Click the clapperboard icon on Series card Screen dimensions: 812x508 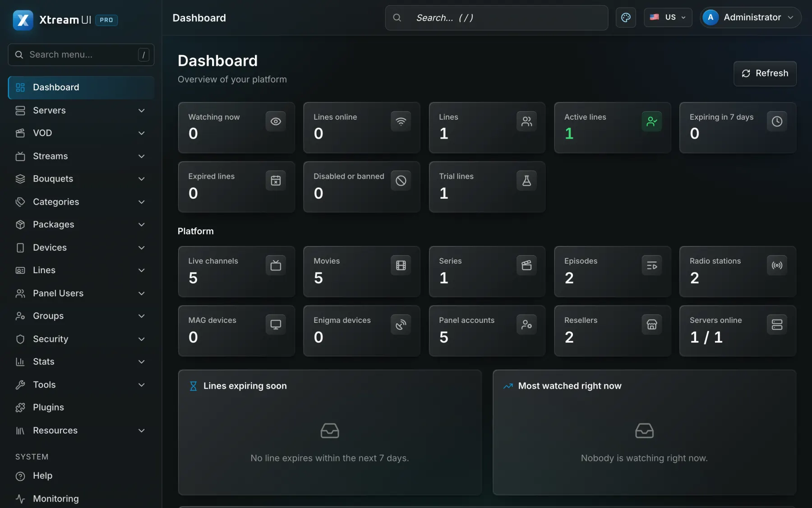point(526,266)
